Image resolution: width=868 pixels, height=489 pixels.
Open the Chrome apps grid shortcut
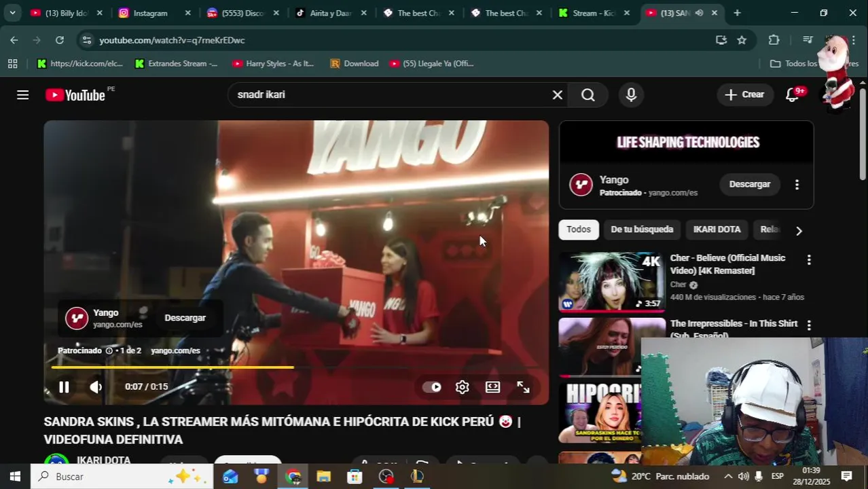(x=12, y=64)
